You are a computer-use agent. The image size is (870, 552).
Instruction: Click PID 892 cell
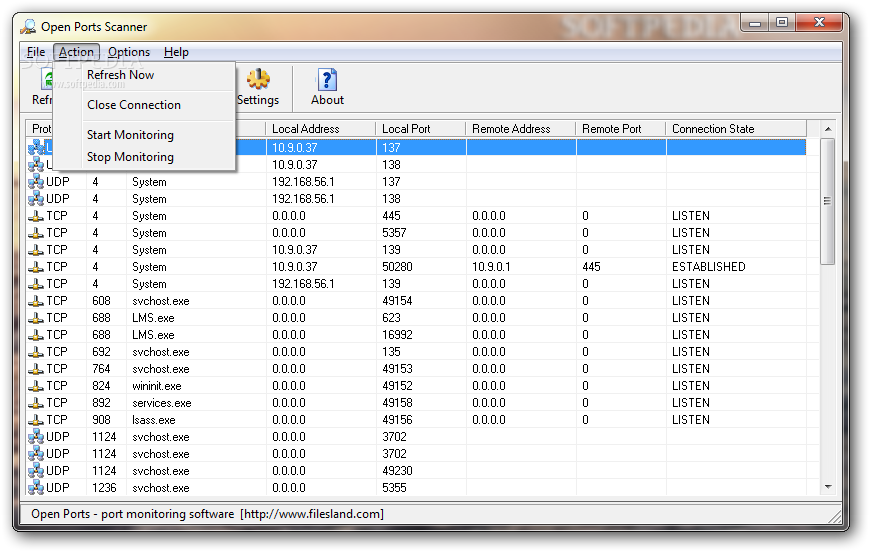[102, 403]
